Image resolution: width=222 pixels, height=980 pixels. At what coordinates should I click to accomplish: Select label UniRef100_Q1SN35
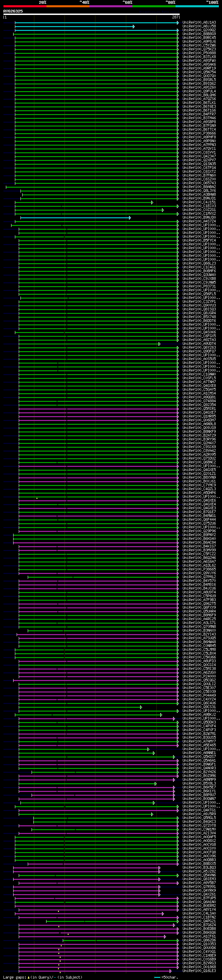(199, 164)
